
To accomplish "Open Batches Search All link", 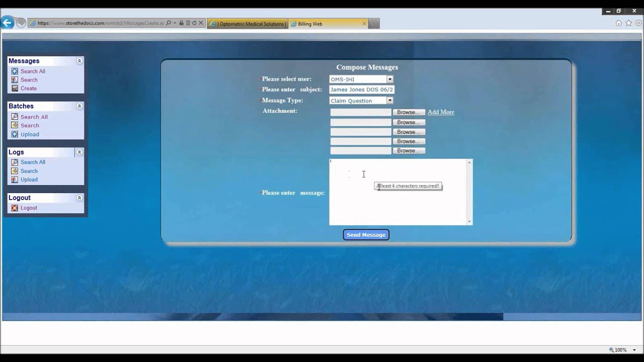I will [x=34, y=117].
